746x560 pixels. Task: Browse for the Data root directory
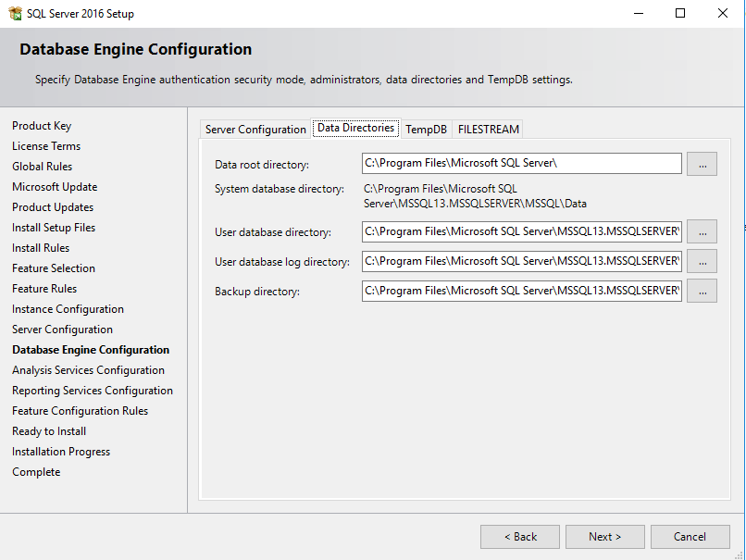(x=702, y=164)
